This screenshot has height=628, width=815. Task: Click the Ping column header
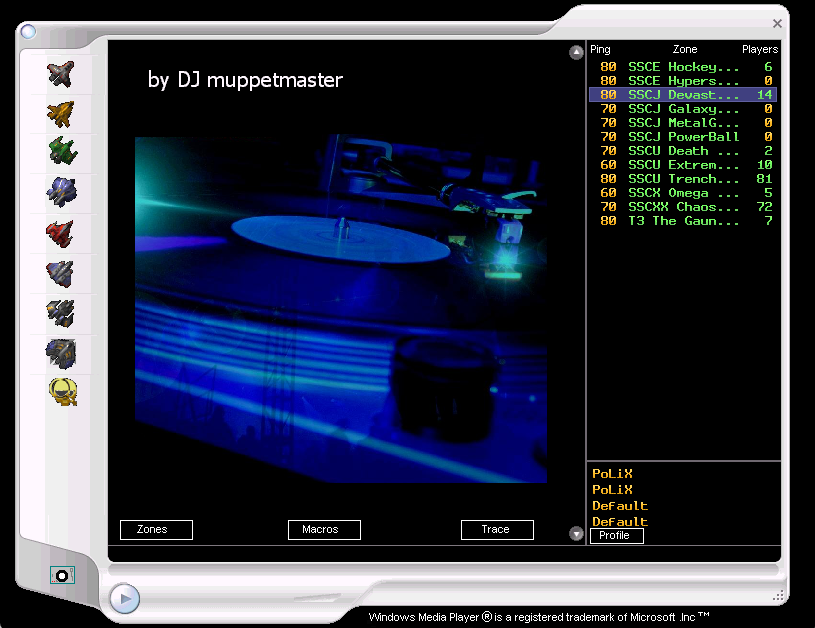600,49
